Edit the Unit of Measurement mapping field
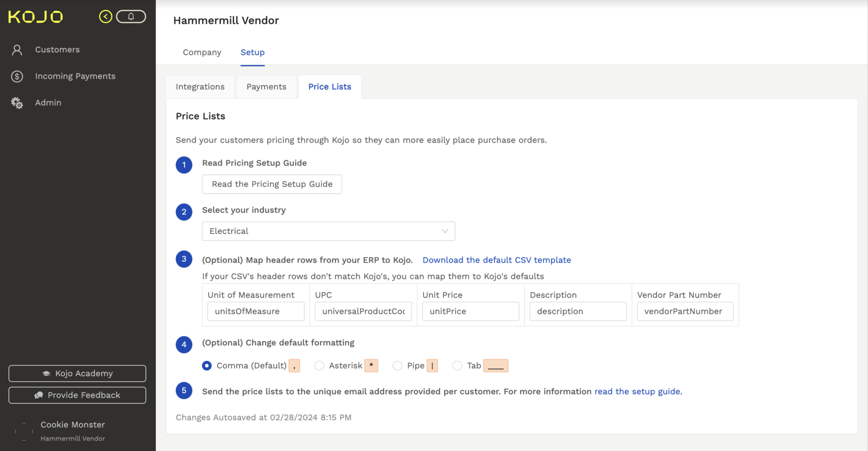Viewport: 868px width, 451px height. click(256, 311)
